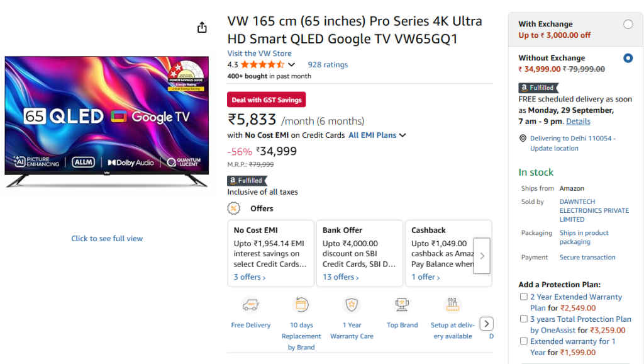
Task: Check 3 years Total Protection Plan box
Action: click(523, 319)
